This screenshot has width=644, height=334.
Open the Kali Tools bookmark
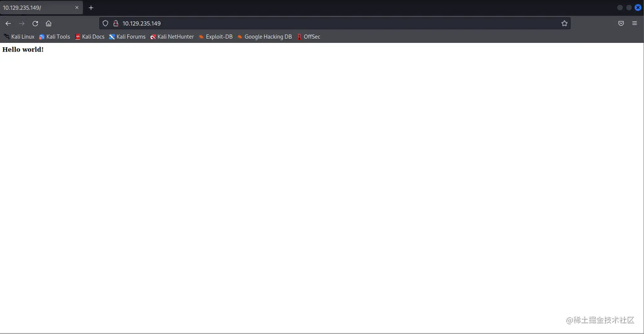pos(55,37)
